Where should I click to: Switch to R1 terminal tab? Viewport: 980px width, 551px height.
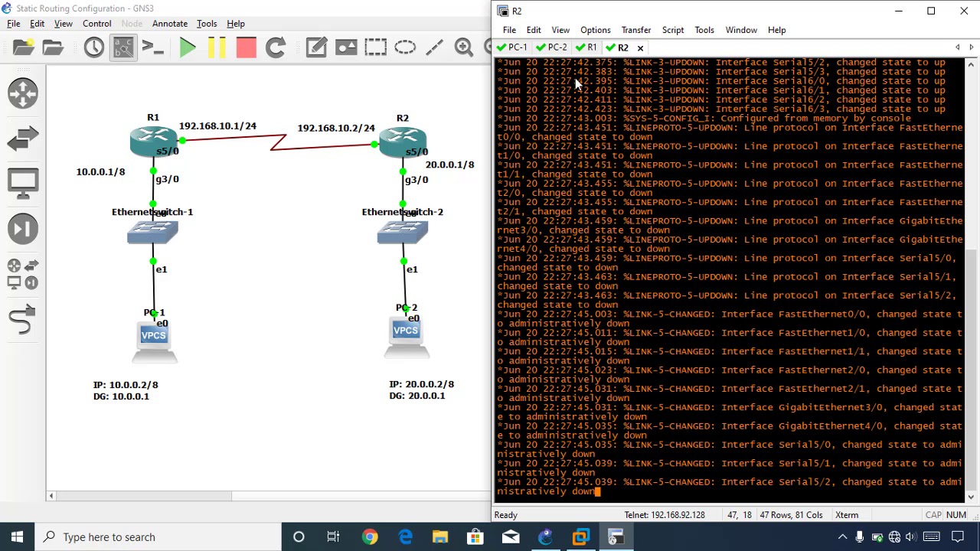coord(586,47)
